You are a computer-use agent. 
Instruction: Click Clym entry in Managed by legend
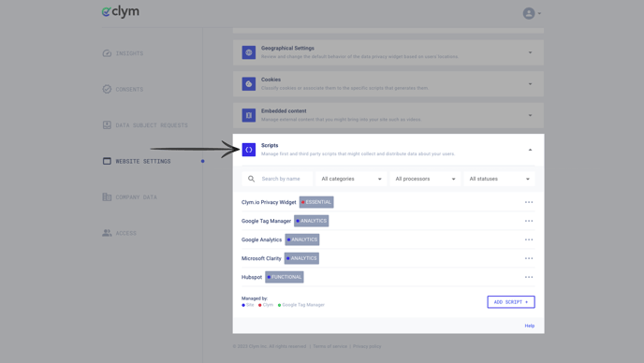coord(266,305)
